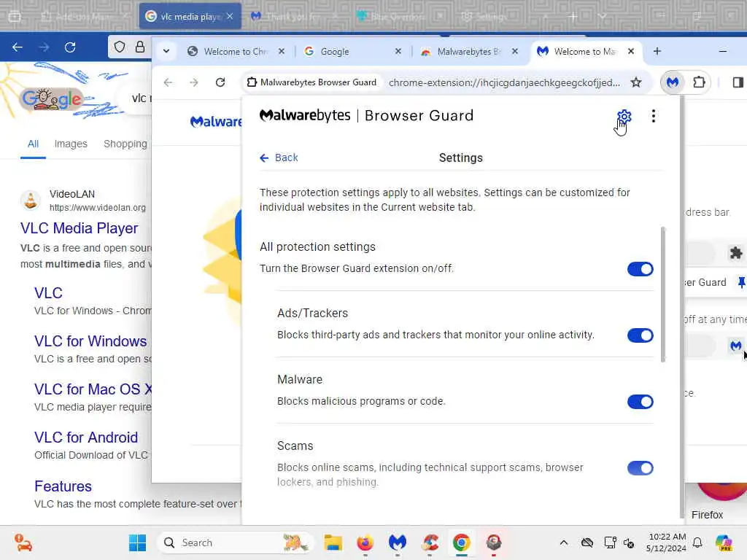Reload page in Firefox window
Screen dimensions: 747x560
pyautogui.click(x=70, y=47)
